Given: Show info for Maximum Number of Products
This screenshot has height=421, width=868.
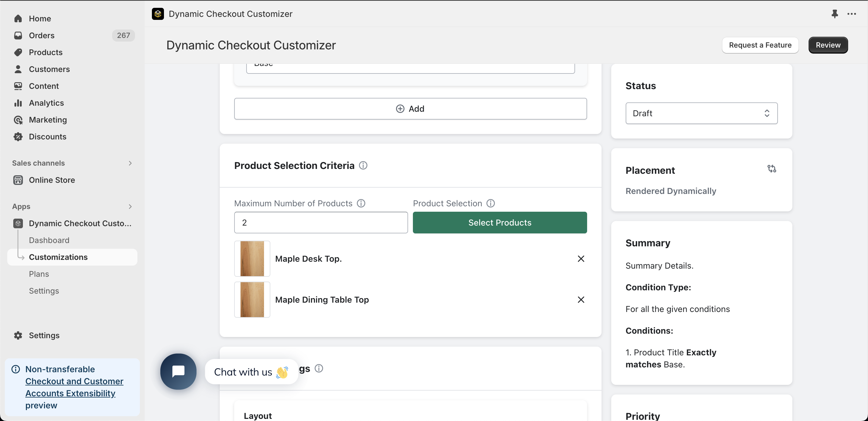Looking at the screenshot, I should click(361, 204).
